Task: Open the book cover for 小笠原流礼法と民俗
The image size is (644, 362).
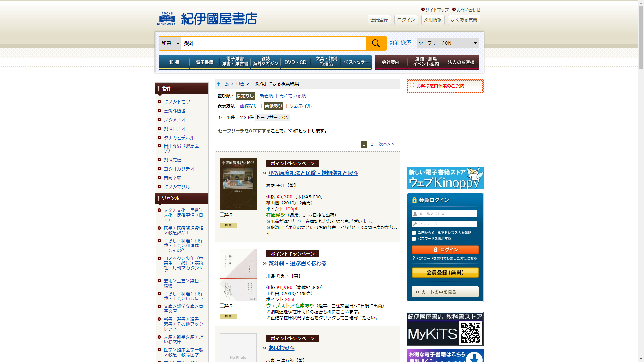Action: (238, 184)
